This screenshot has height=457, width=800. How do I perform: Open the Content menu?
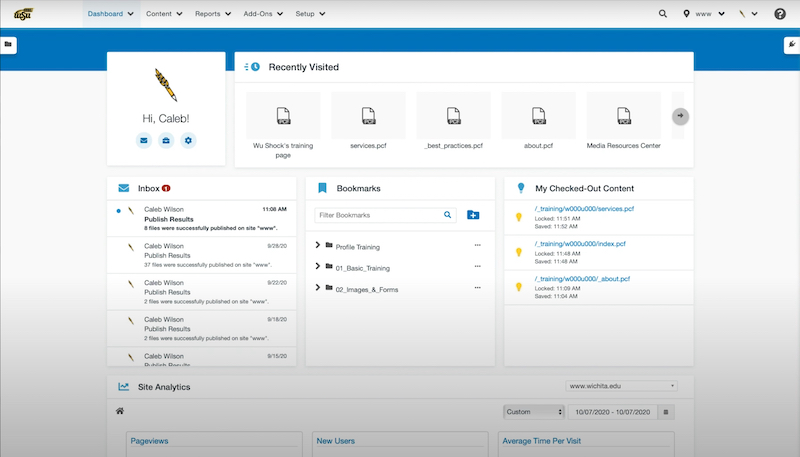click(x=164, y=14)
